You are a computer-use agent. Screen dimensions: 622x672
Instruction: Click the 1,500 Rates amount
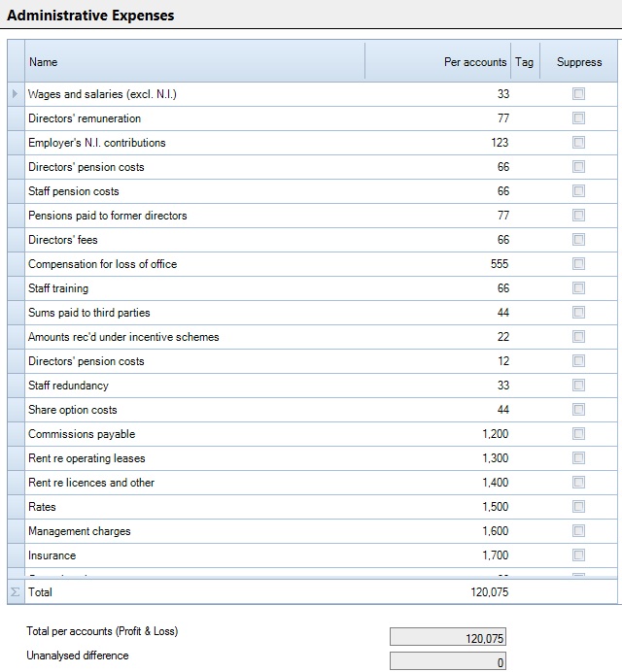coord(496,507)
